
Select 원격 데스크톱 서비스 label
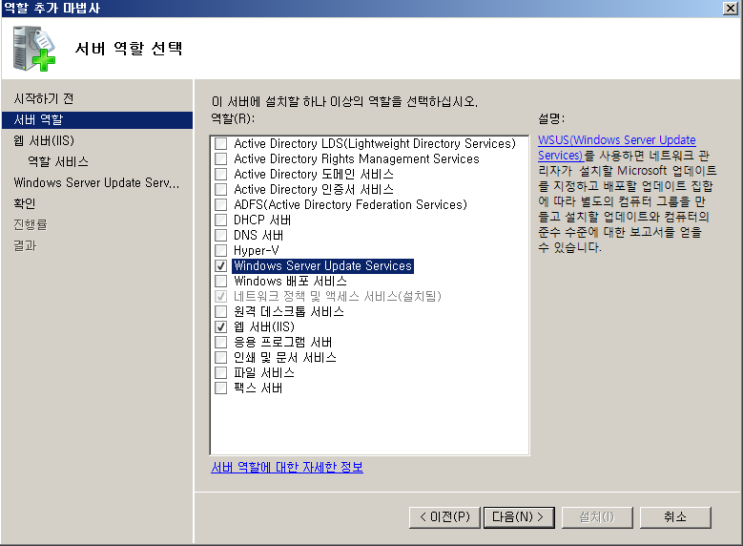click(289, 311)
